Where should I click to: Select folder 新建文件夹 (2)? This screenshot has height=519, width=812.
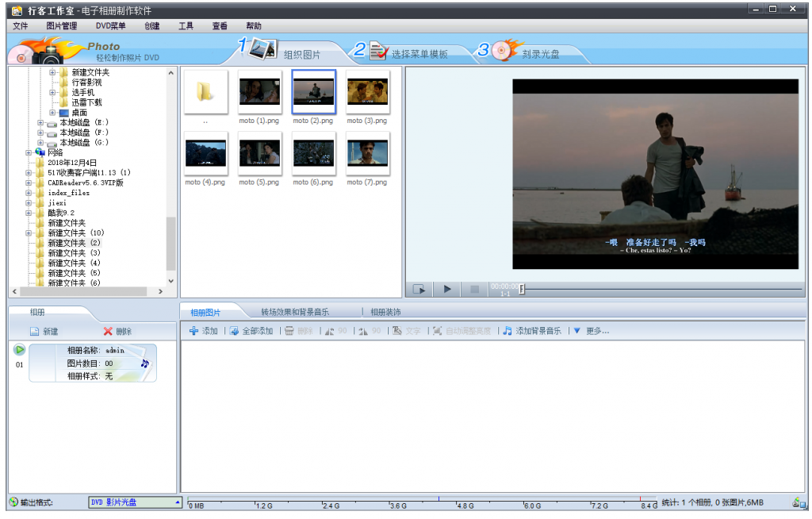point(74,243)
